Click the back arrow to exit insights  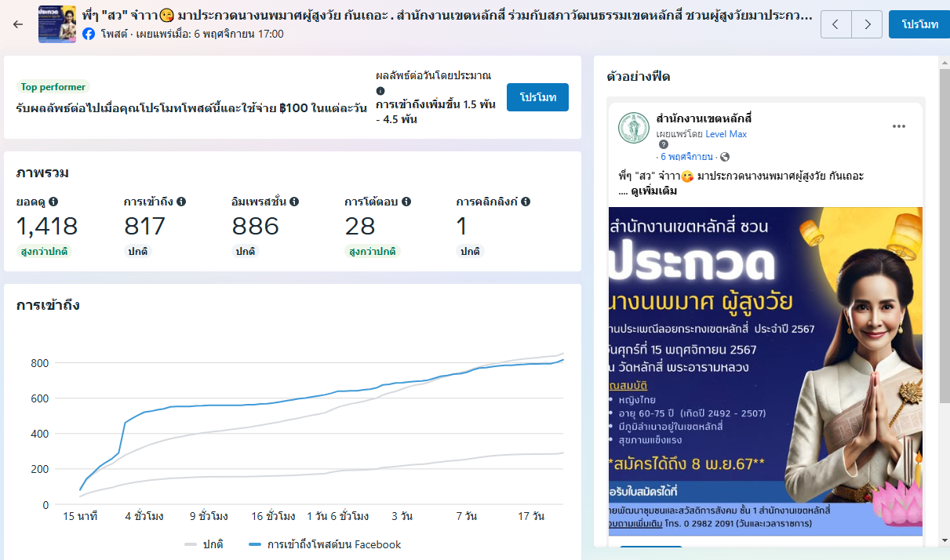pyautogui.click(x=18, y=24)
